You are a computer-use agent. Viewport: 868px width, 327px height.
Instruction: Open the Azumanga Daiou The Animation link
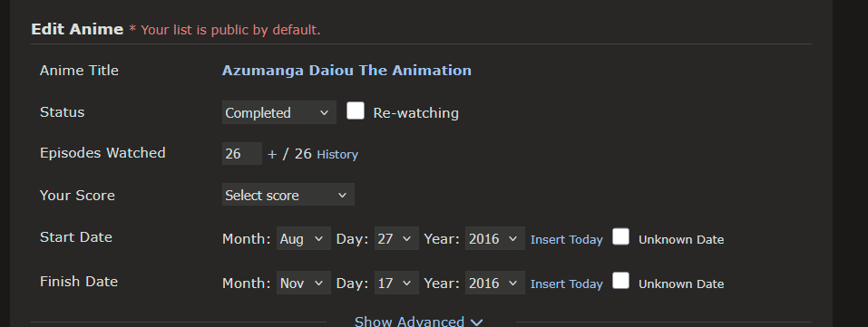click(346, 71)
